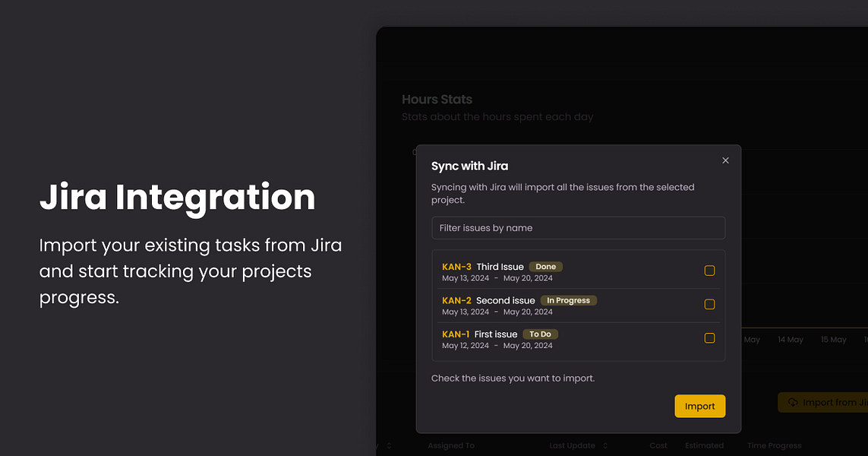This screenshot has width=868, height=456.
Task: Click the Second issue title
Action: click(506, 300)
